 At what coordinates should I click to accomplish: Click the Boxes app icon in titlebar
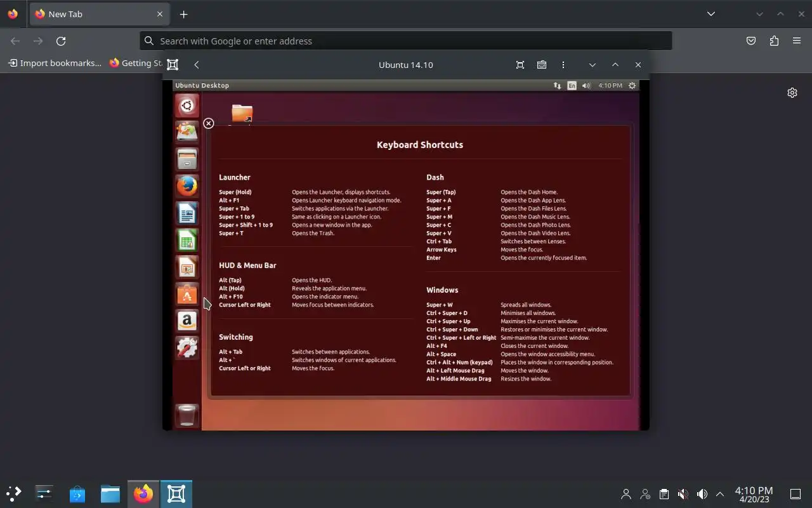173,65
